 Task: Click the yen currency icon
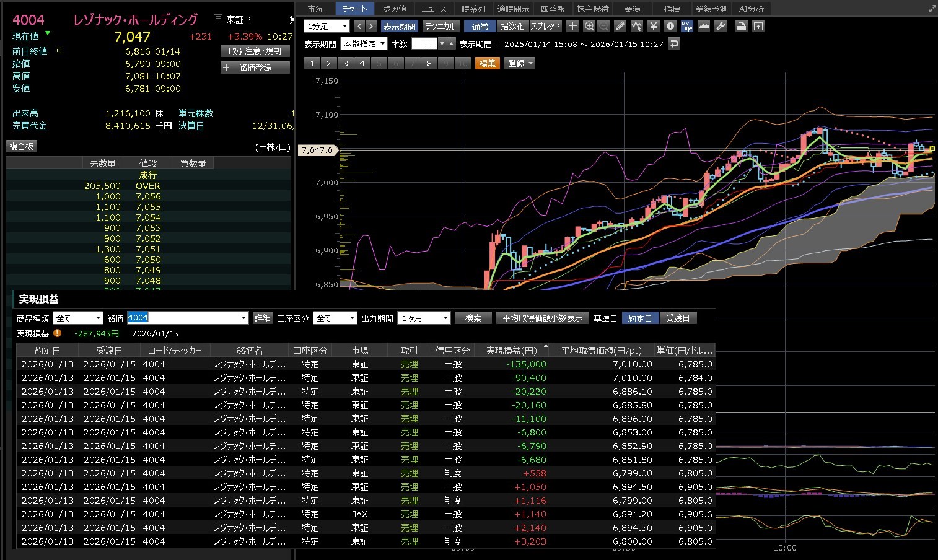(x=653, y=26)
